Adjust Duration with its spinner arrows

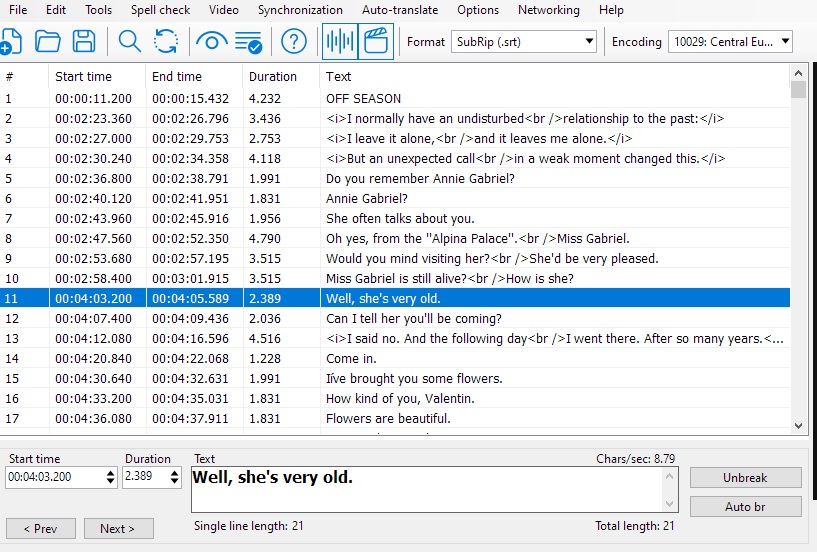pos(175,477)
